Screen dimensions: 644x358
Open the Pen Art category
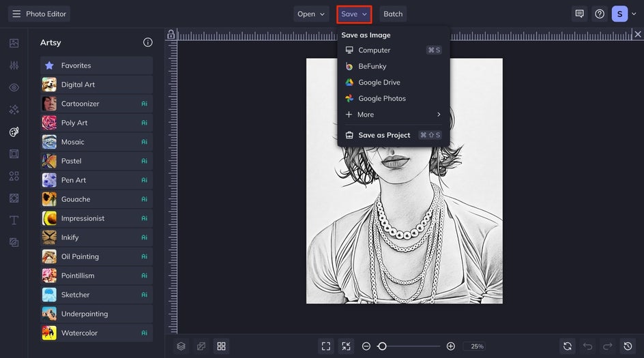point(96,180)
